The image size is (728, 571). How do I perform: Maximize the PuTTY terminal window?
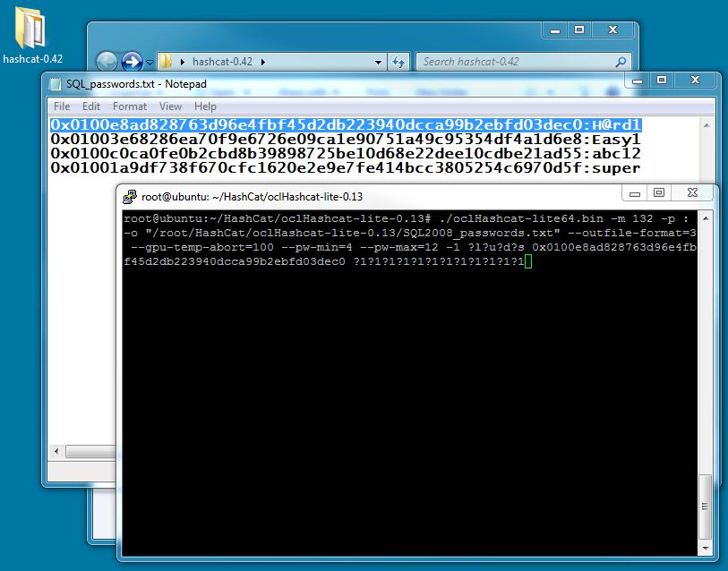coord(659,193)
